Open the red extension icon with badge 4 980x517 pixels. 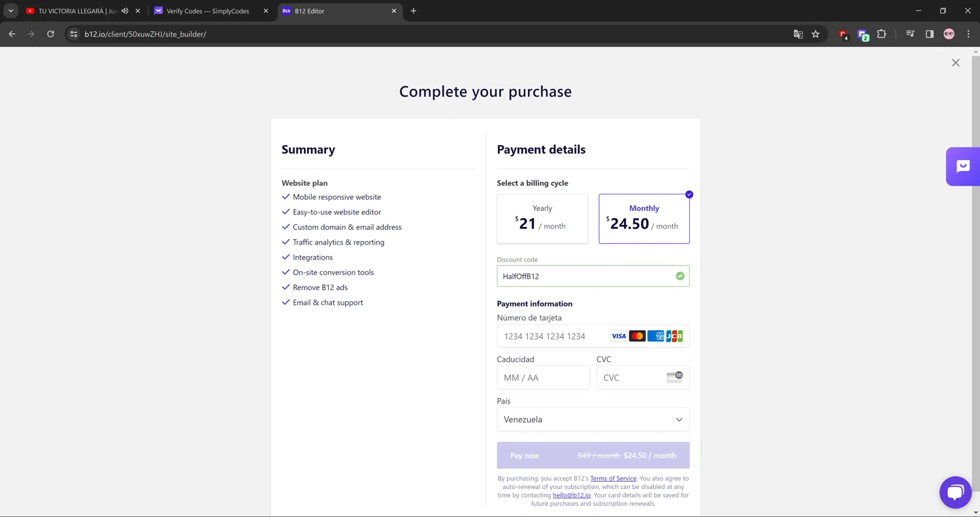click(x=843, y=35)
